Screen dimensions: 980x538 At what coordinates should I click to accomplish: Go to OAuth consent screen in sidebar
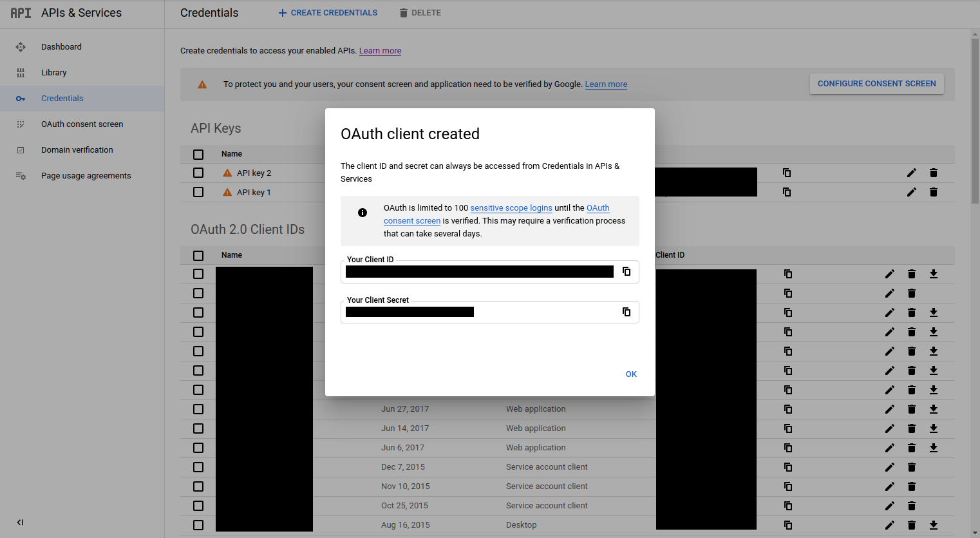click(82, 124)
